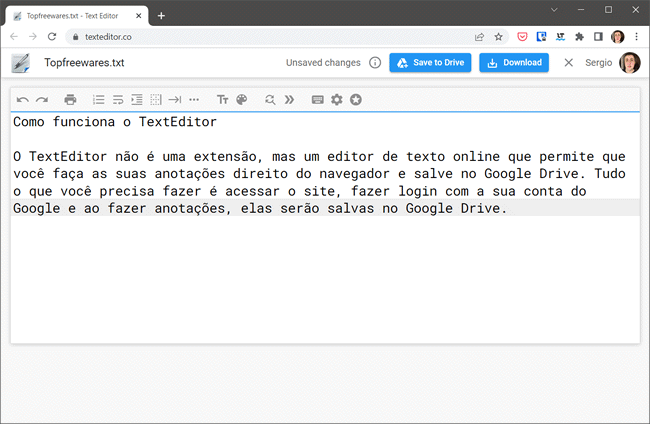The height and width of the screenshot is (424, 650).
Task: Reload the texteditor.co page
Action: point(52,37)
